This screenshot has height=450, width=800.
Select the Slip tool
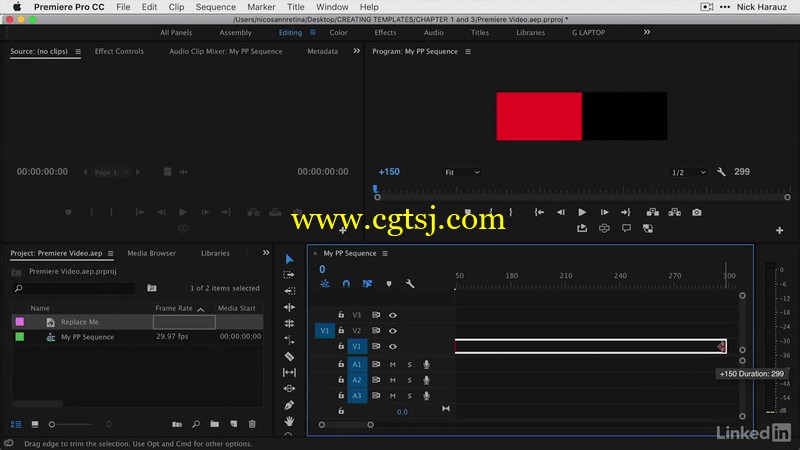(x=289, y=372)
